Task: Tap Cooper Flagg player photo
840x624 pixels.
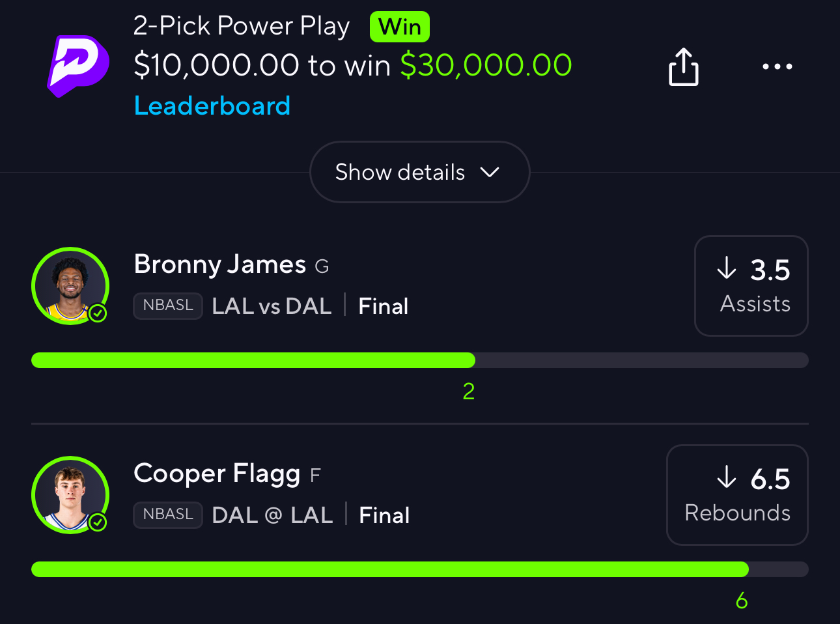Action: 69,494
